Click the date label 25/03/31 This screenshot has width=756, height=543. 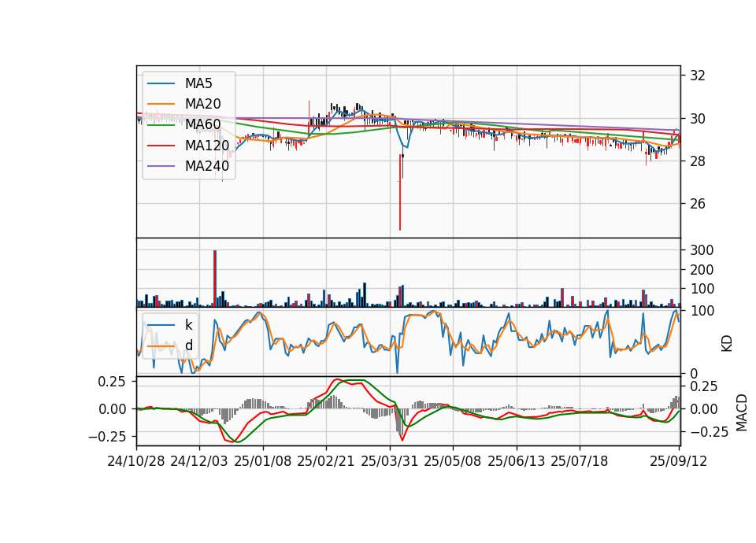(390, 461)
